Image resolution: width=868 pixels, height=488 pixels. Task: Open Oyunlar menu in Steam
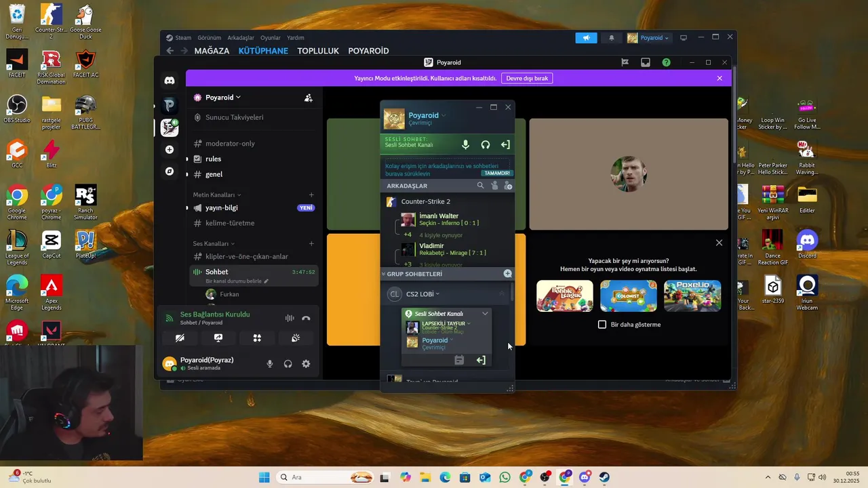(271, 38)
